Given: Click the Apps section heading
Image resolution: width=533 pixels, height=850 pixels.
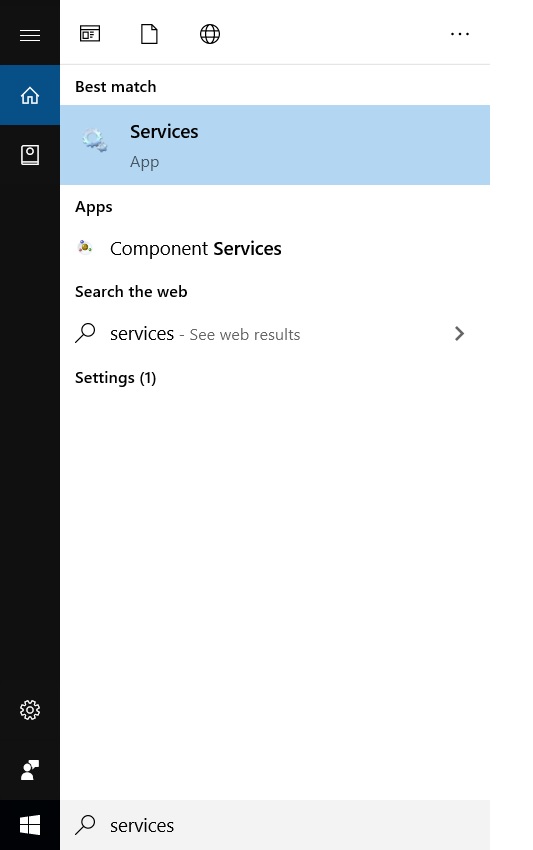Looking at the screenshot, I should (x=94, y=207).
